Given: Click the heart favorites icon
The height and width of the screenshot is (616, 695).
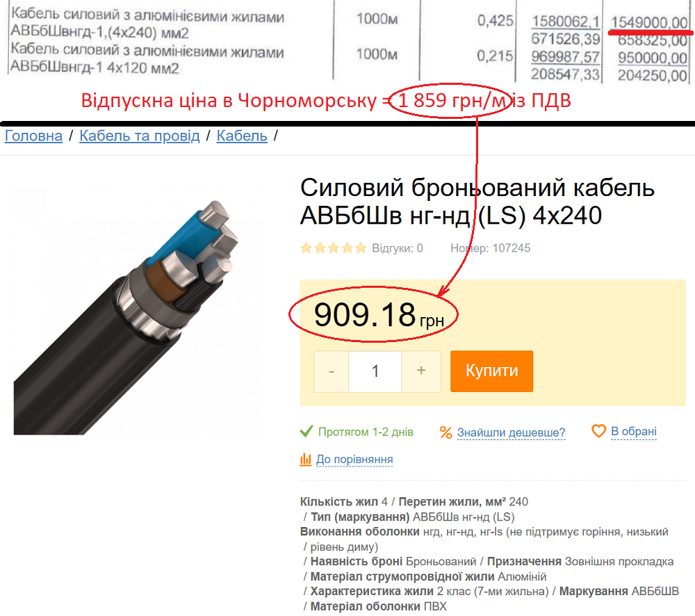Looking at the screenshot, I should [599, 431].
